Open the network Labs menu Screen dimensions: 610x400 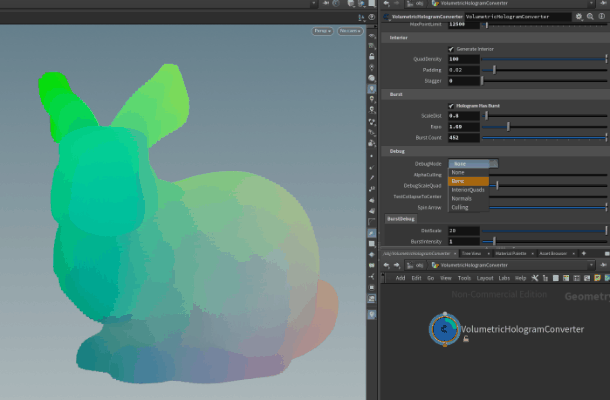click(504, 278)
